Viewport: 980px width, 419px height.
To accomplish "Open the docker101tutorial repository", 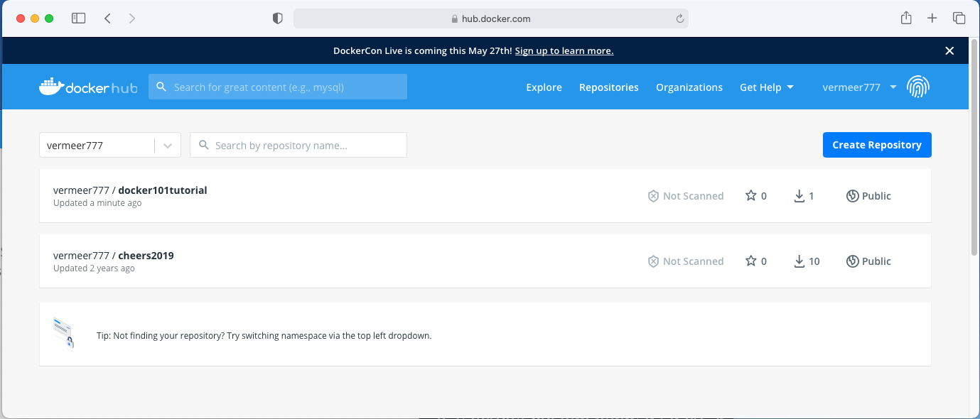I will point(162,190).
